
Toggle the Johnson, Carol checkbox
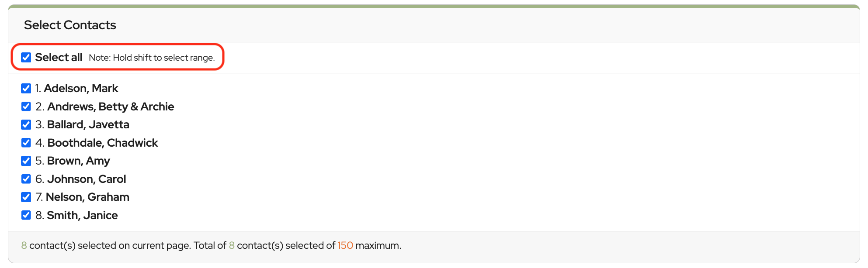(26, 179)
